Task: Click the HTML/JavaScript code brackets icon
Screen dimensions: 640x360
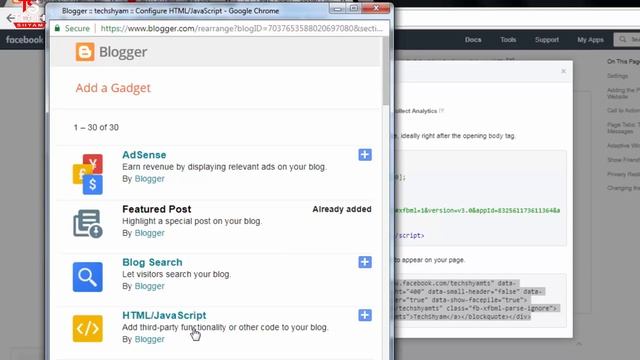Action: [x=88, y=328]
